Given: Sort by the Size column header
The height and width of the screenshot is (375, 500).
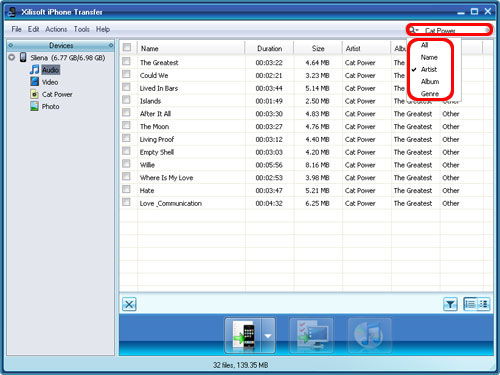Looking at the screenshot, I should [x=318, y=48].
